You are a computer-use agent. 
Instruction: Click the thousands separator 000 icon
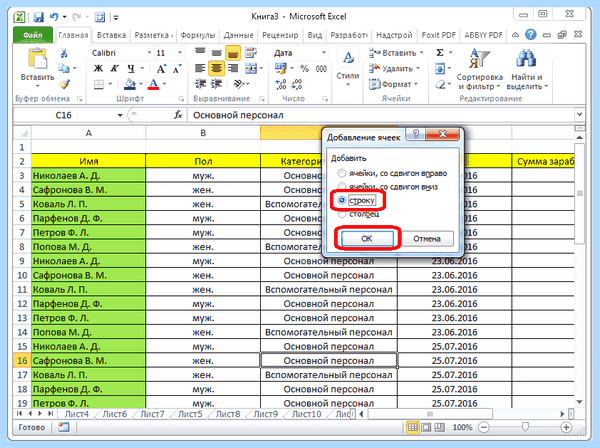pos(321,69)
